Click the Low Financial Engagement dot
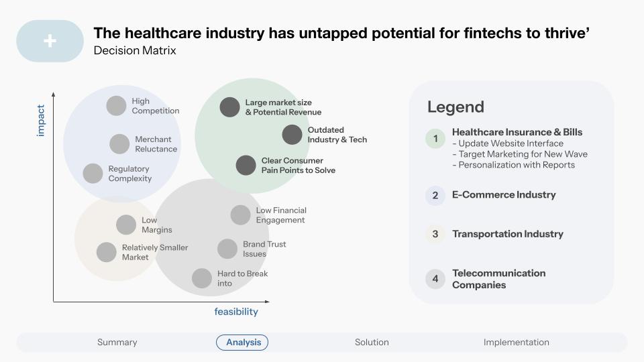The height and width of the screenshot is (362, 644). point(240,215)
